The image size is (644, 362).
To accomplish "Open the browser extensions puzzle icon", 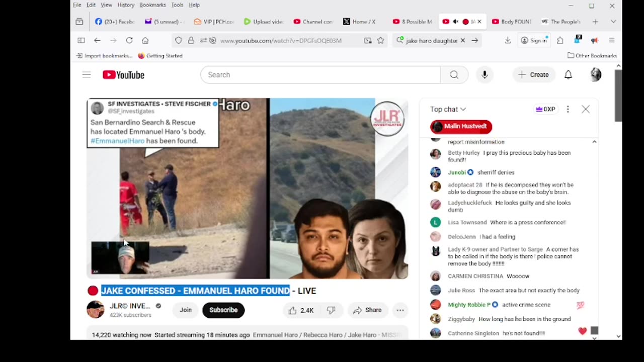I will tap(560, 40).
